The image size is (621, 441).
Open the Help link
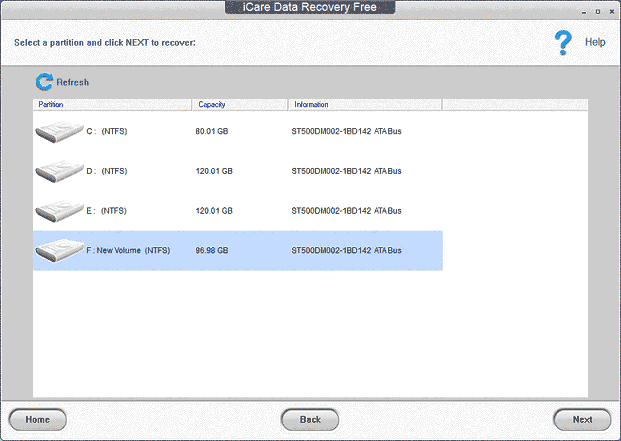pos(595,42)
